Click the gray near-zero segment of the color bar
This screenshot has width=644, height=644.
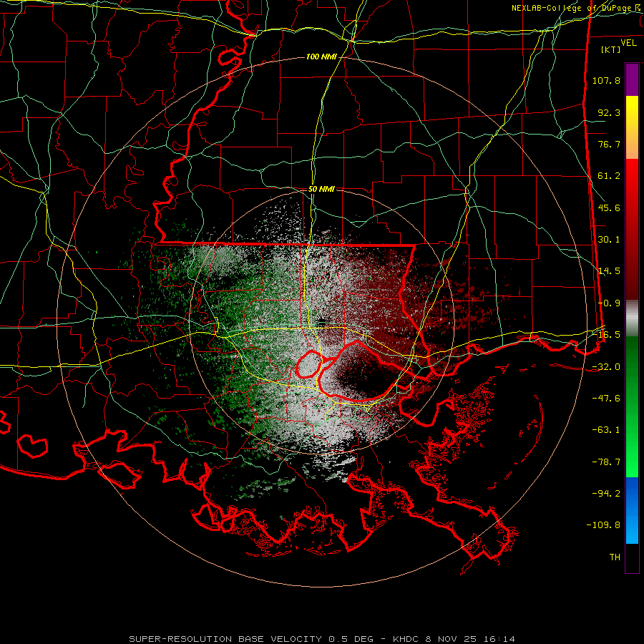pyautogui.click(x=632, y=318)
